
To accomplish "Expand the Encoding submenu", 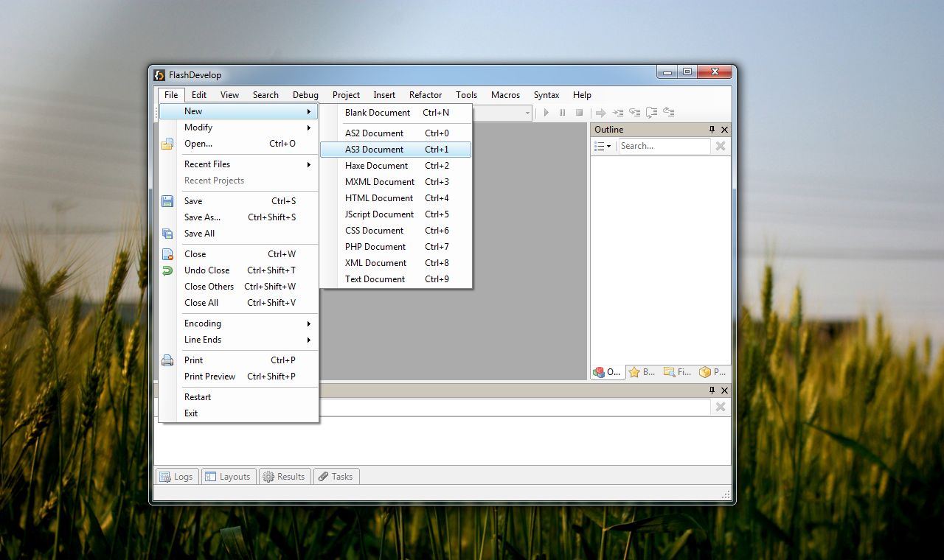I will tap(239, 323).
